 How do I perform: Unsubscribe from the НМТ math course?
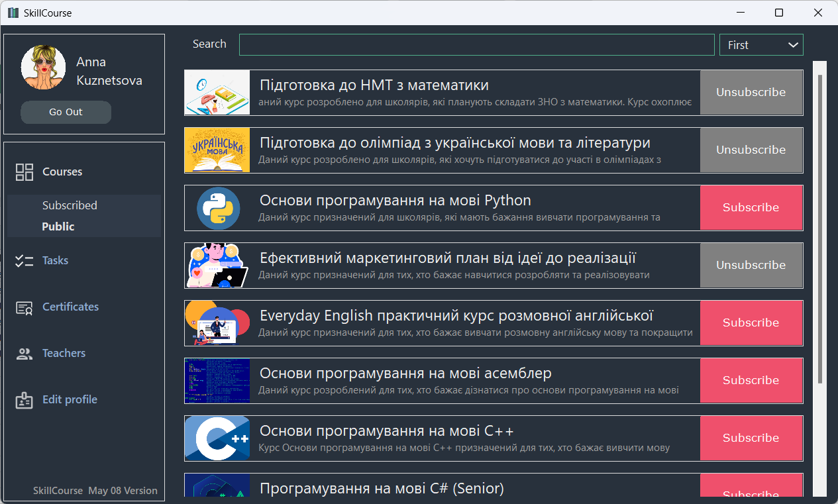coord(751,92)
